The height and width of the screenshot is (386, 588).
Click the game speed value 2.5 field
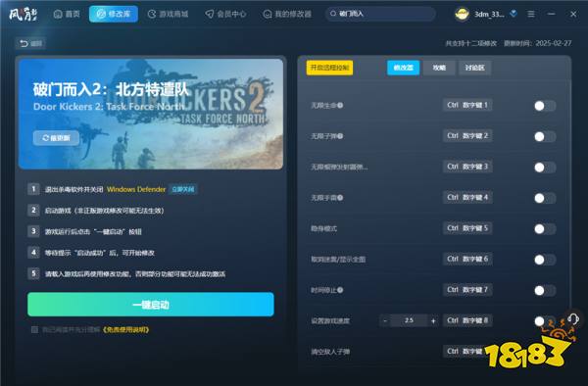(x=409, y=320)
